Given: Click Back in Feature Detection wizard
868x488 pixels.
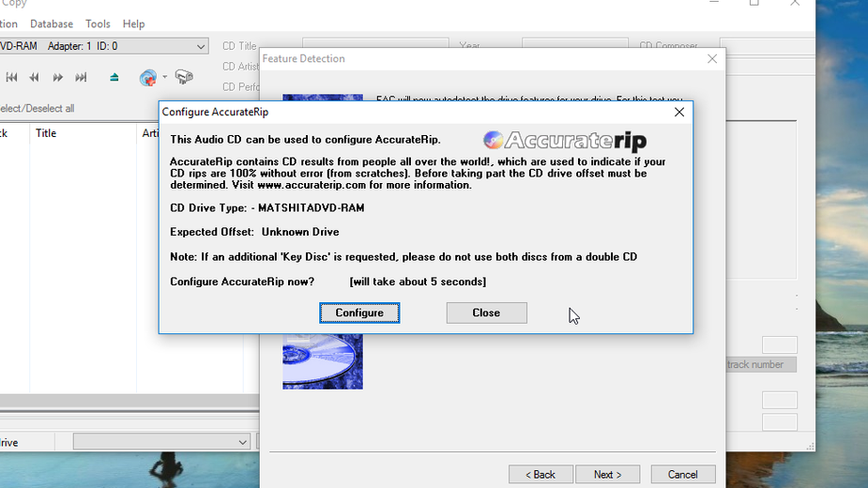Looking at the screenshot, I should click(x=541, y=475).
